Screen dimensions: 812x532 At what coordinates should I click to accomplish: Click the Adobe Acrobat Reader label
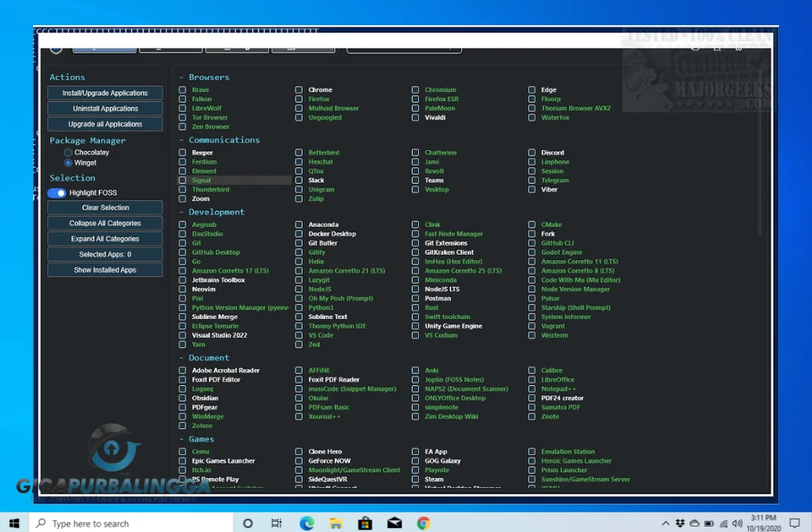(226, 370)
